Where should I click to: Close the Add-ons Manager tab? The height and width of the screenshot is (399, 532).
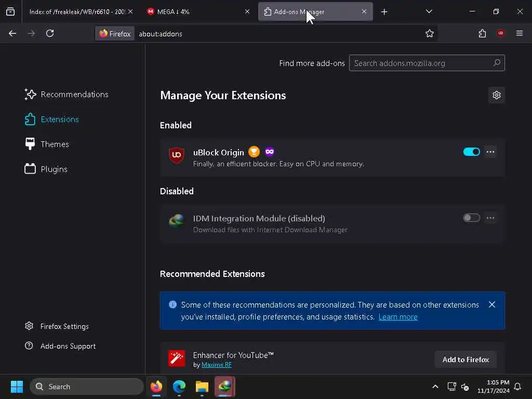click(x=364, y=11)
